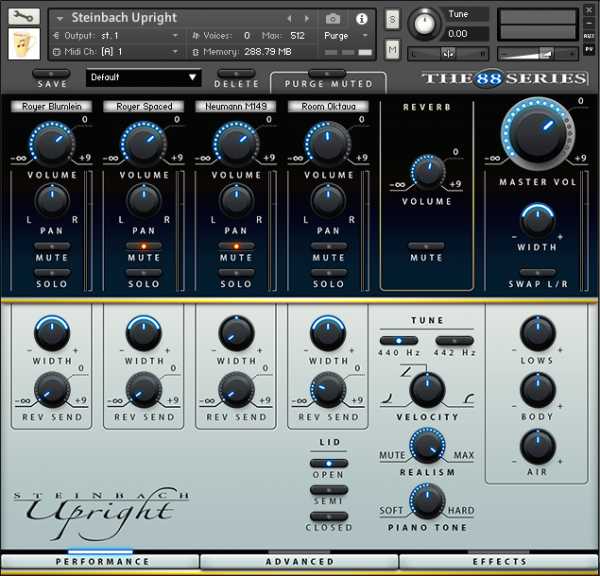Switch to the Effects tab
Screen dimensions: 600x576
pos(499,561)
